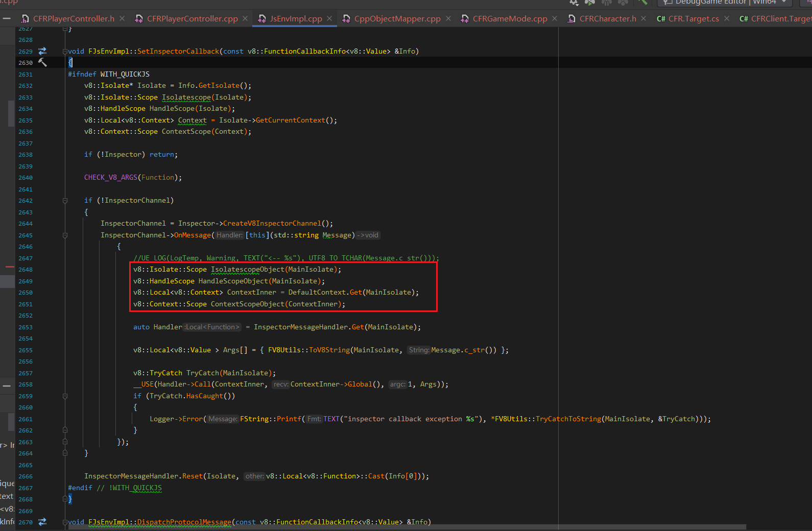Image resolution: width=812 pixels, height=531 pixels.
Task: Click the 'other:' inlay hint on line 2666
Action: pos(254,476)
